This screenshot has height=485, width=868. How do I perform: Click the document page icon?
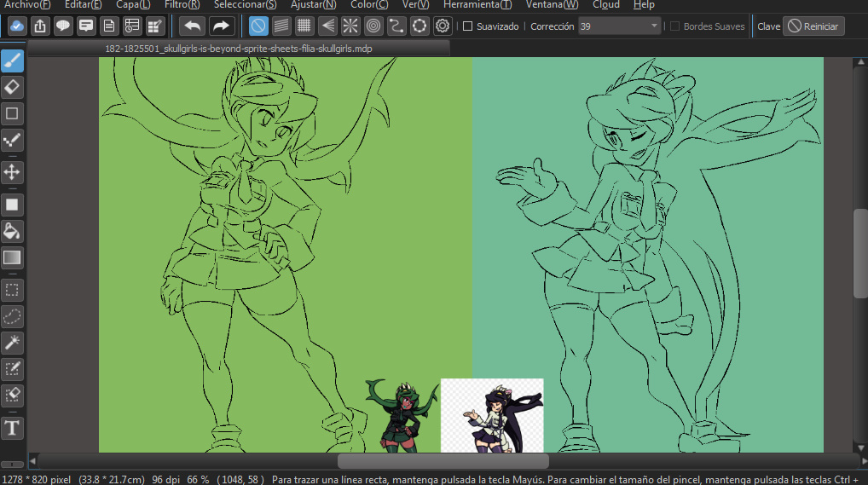(x=109, y=26)
